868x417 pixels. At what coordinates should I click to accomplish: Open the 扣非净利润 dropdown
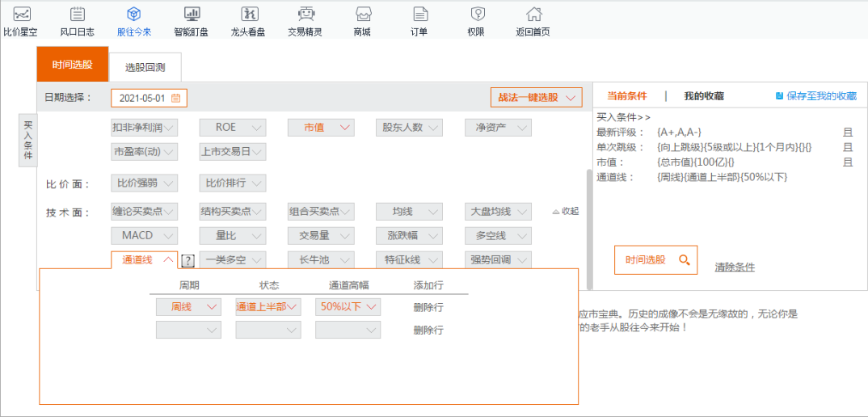tap(144, 128)
